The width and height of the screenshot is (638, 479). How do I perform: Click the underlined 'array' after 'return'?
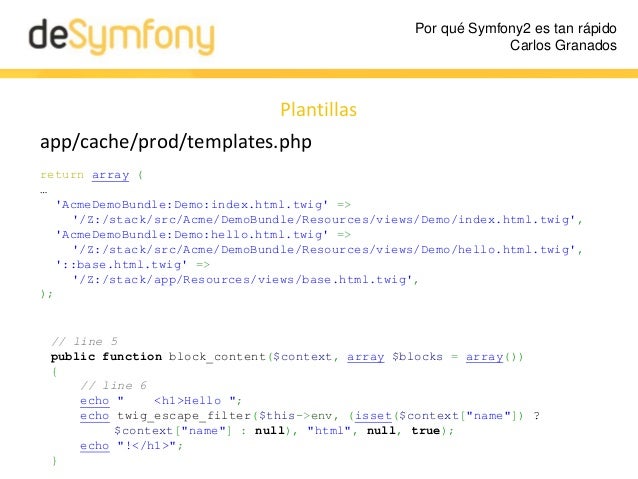pyautogui.click(x=110, y=175)
